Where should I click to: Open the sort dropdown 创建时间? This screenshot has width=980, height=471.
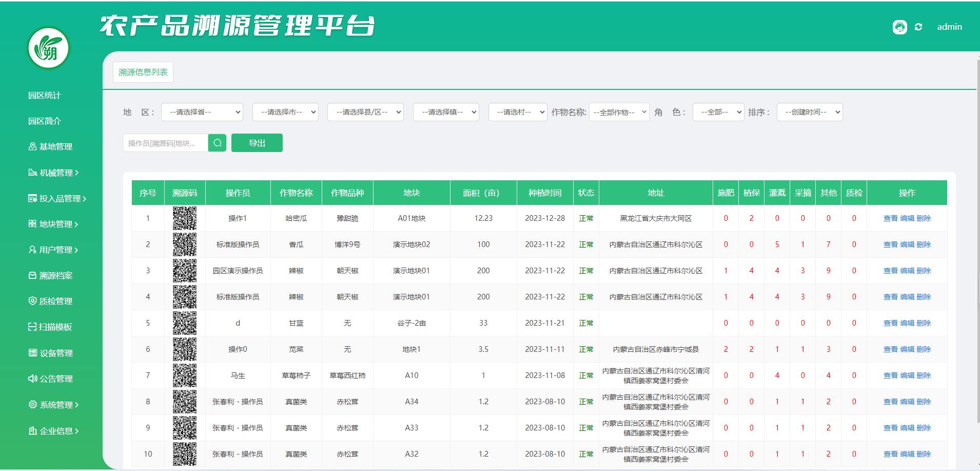(810, 112)
